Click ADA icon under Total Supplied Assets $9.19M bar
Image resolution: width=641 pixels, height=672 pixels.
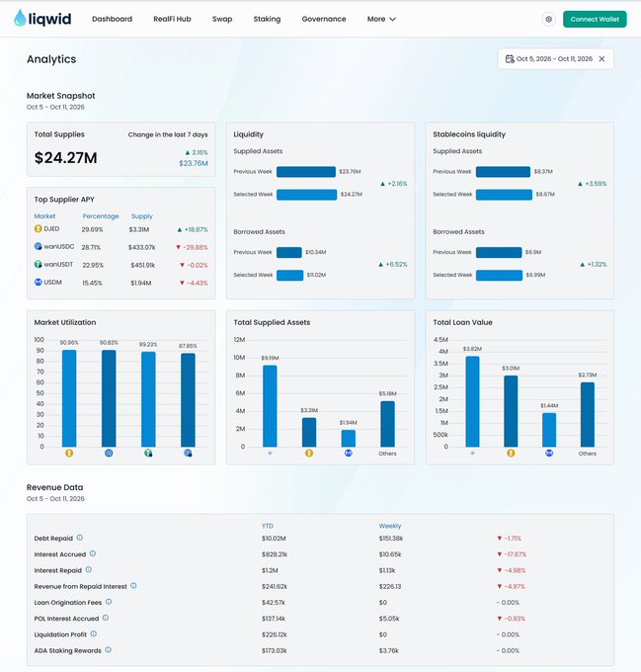(x=270, y=453)
